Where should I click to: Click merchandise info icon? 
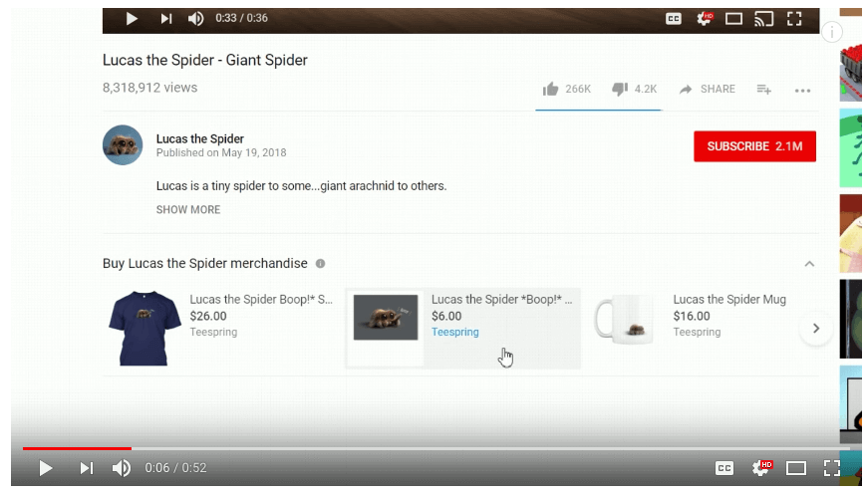click(x=321, y=263)
